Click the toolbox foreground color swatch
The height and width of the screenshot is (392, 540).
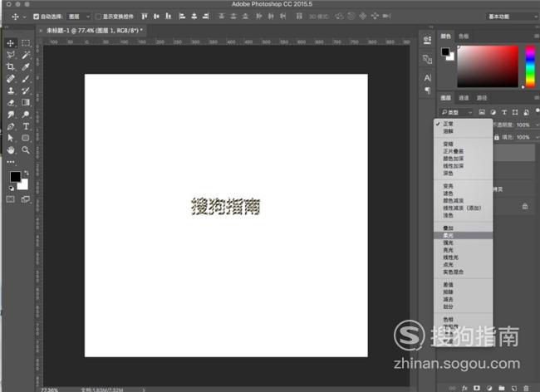pos(15,177)
